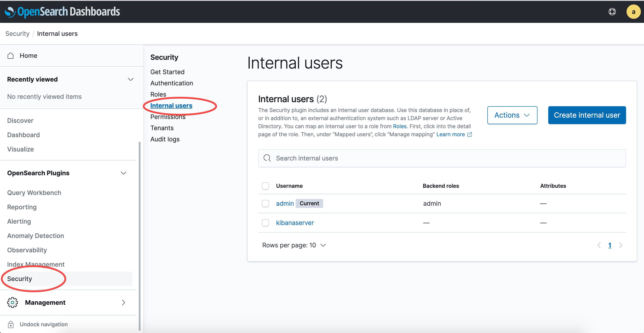The height and width of the screenshot is (333, 644).
Task: Open the kibanaserver user link
Action: [295, 223]
